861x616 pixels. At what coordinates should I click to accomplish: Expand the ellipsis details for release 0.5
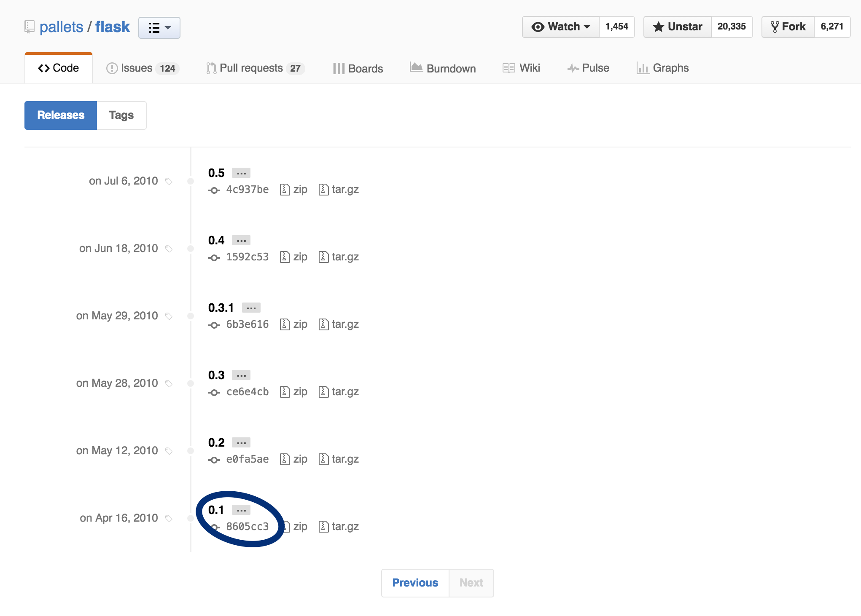pyautogui.click(x=241, y=173)
